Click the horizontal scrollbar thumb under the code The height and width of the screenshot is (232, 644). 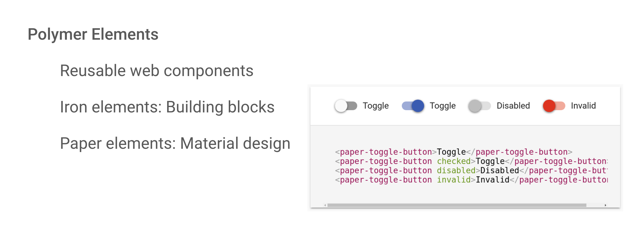tap(456, 205)
